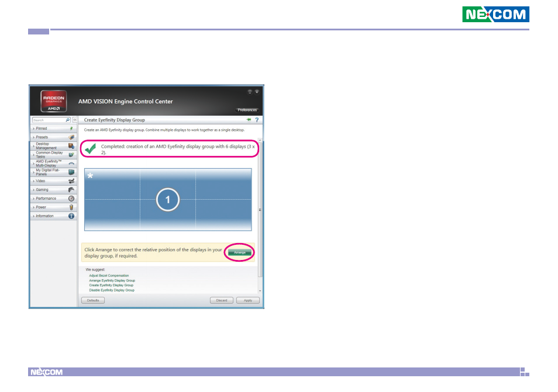Expand the Pinned section arrow
Screen dimensions: 558x392
(34, 129)
